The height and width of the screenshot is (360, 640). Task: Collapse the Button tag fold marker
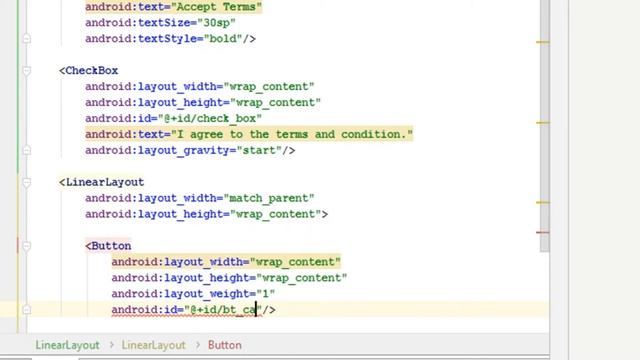coord(27,246)
